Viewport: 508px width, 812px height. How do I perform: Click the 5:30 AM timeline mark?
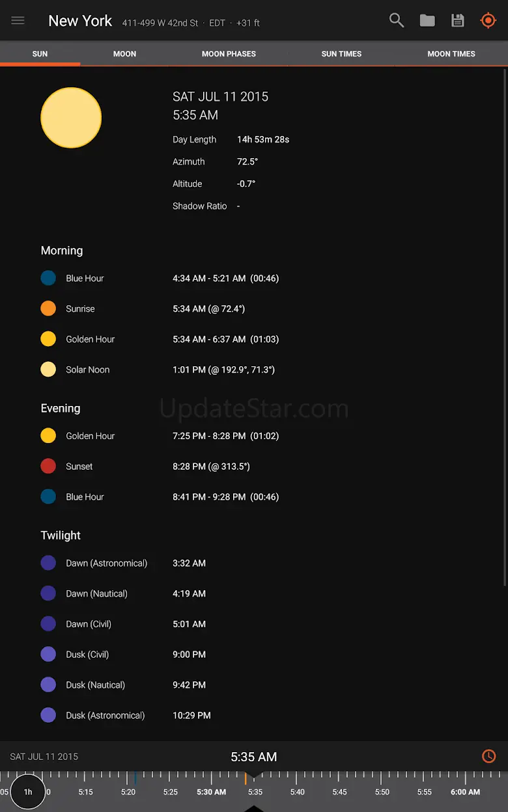(212, 792)
